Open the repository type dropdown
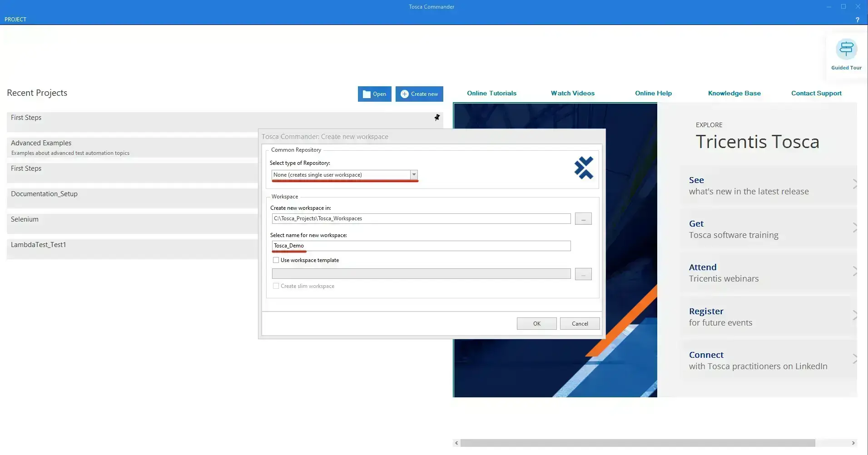Image resolution: width=868 pixels, height=455 pixels. point(414,175)
